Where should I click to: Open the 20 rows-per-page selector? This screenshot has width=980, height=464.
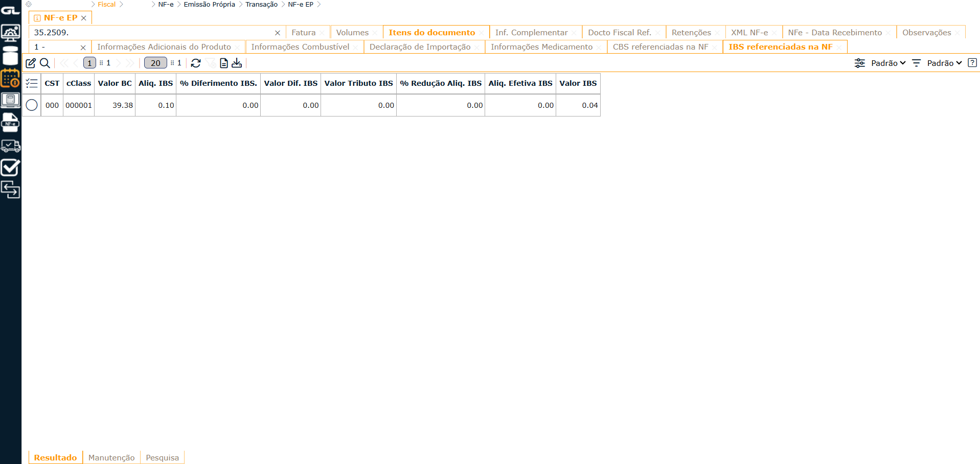(x=155, y=63)
